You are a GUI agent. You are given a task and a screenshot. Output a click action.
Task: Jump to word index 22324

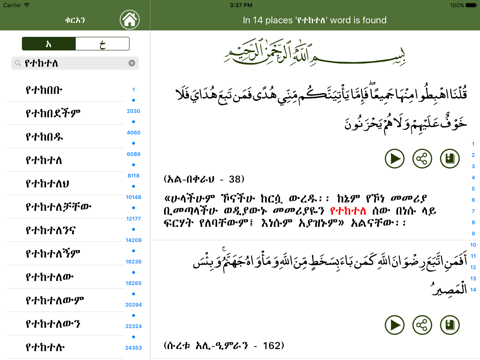point(134,326)
